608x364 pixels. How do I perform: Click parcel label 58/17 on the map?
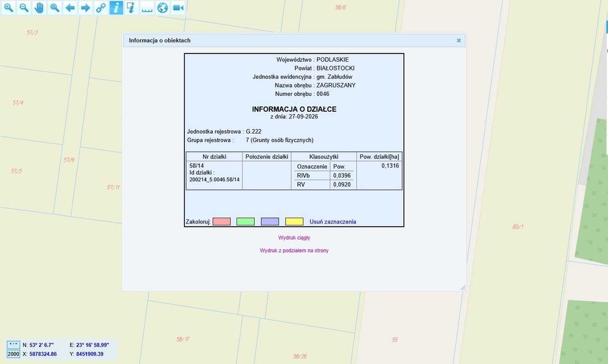pyautogui.click(x=182, y=339)
